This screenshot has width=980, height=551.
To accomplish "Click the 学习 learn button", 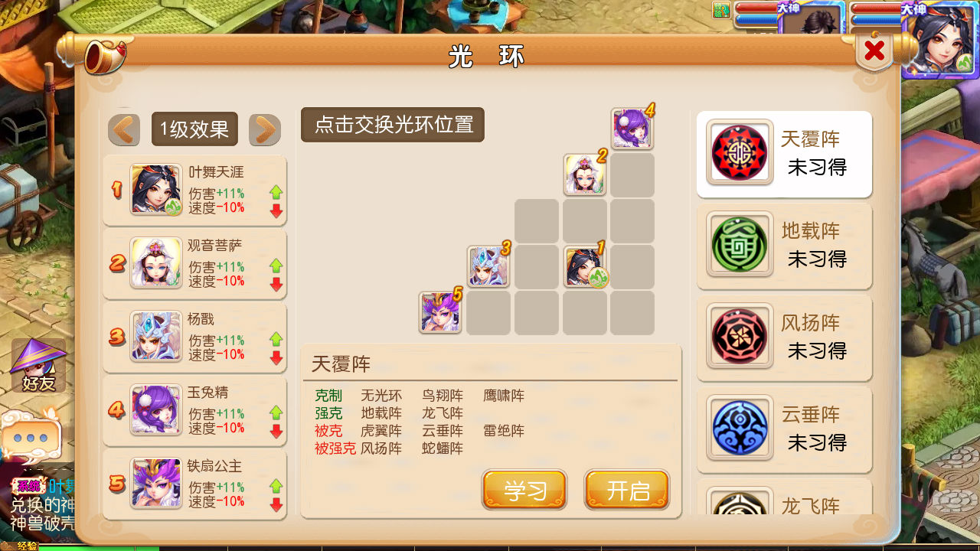I will tap(524, 490).
